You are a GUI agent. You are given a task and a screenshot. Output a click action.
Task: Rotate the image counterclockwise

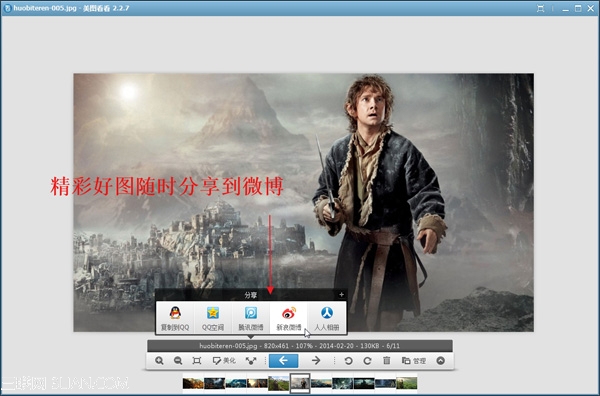coord(348,360)
